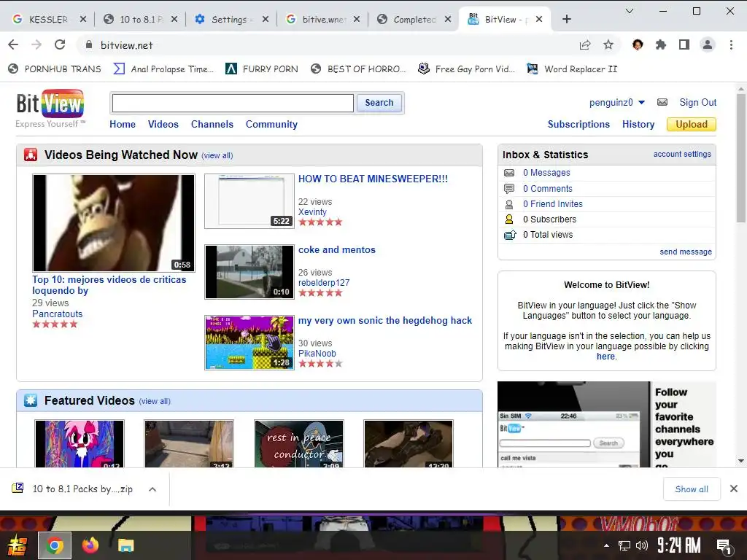Click the yellow Upload button
Screen dimensions: 747x560
coord(692,124)
